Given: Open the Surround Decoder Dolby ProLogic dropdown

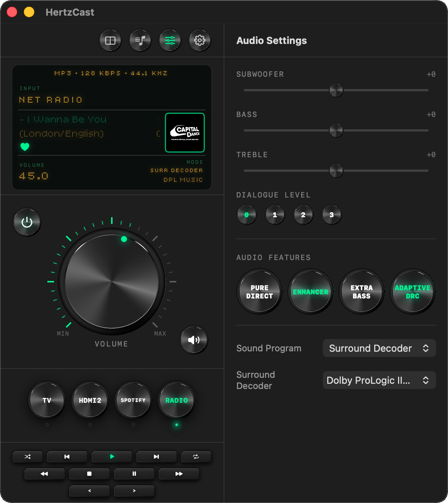Looking at the screenshot, I should 379,380.
